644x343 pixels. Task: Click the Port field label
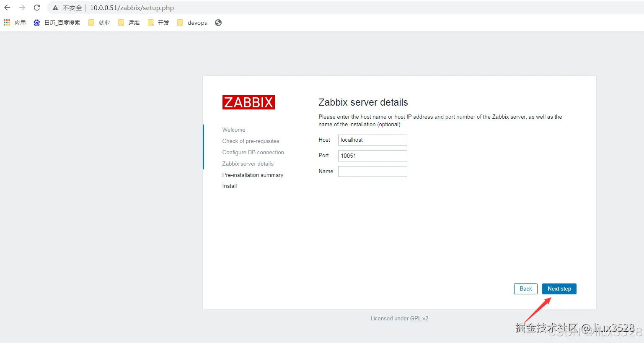tap(323, 156)
